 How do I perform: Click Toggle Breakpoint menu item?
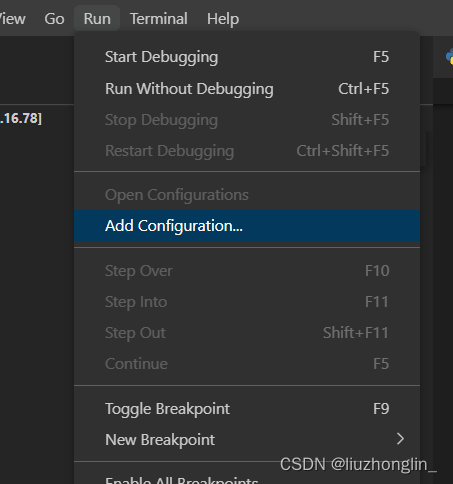click(x=247, y=409)
